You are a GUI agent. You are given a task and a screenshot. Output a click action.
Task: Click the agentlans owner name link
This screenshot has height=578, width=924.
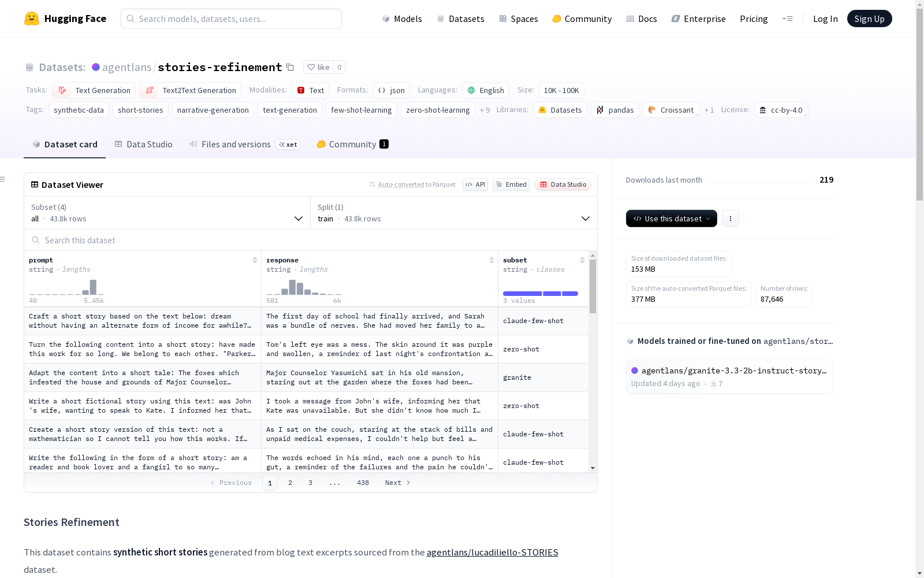coord(126,67)
